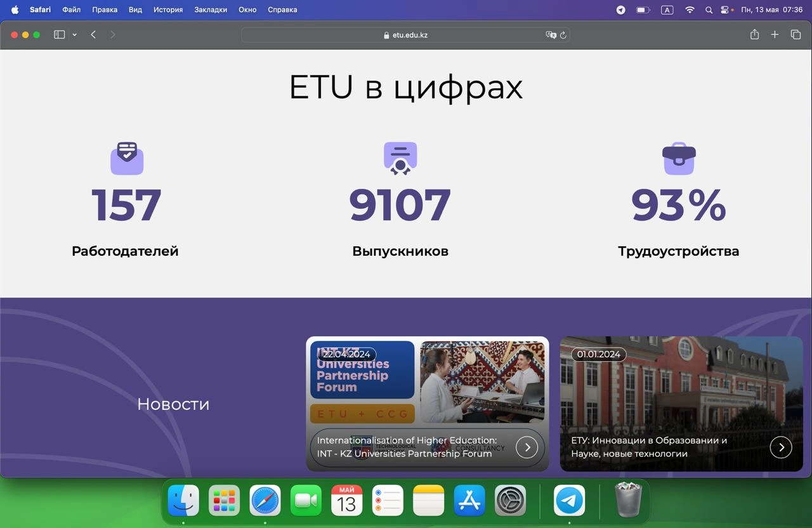Open Spotlight search

pos(709,10)
